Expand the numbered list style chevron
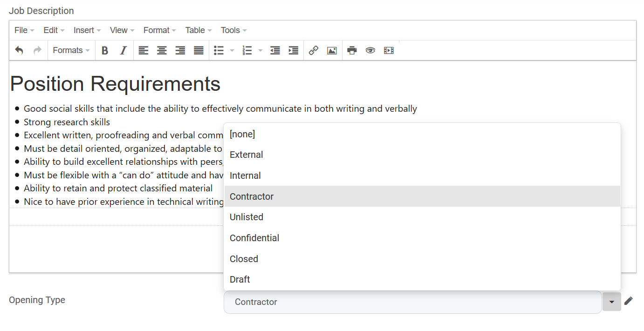Screen dimensions: 644x331 tap(260, 50)
